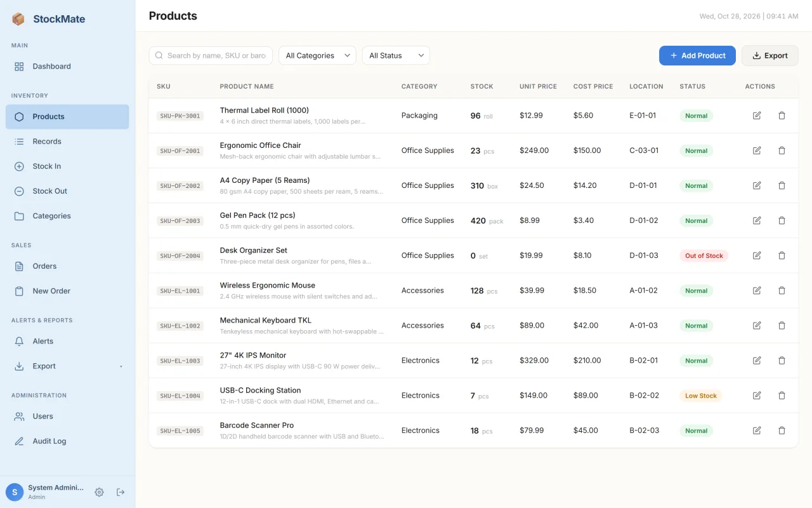Delete A4 Copy Paper (5 Reams)
The width and height of the screenshot is (812, 508).
[x=782, y=185]
